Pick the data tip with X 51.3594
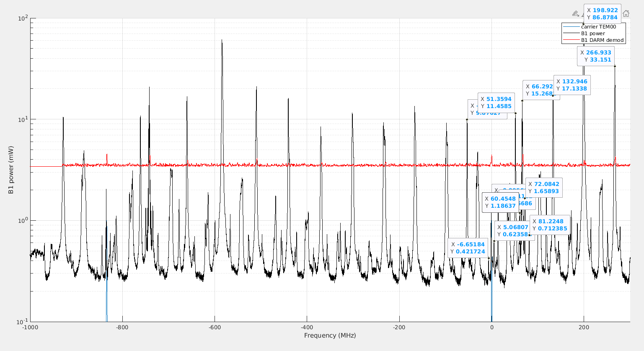644x351 pixels. (x=496, y=103)
